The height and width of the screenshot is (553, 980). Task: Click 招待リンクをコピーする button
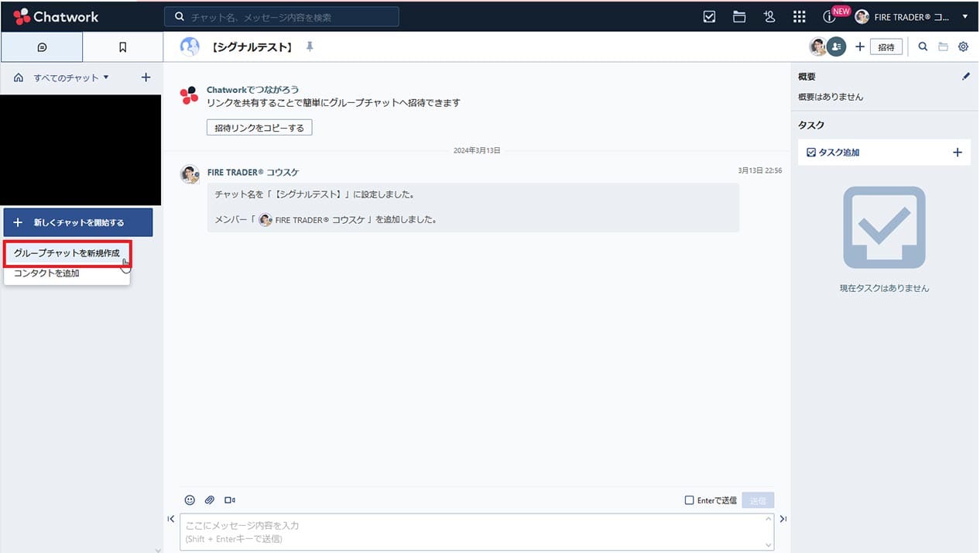click(259, 128)
